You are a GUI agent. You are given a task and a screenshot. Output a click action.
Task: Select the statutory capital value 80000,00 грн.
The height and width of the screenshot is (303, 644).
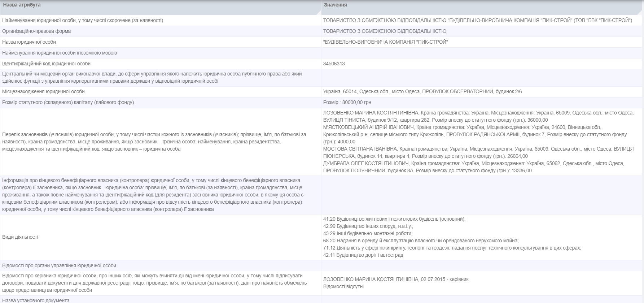click(x=348, y=103)
